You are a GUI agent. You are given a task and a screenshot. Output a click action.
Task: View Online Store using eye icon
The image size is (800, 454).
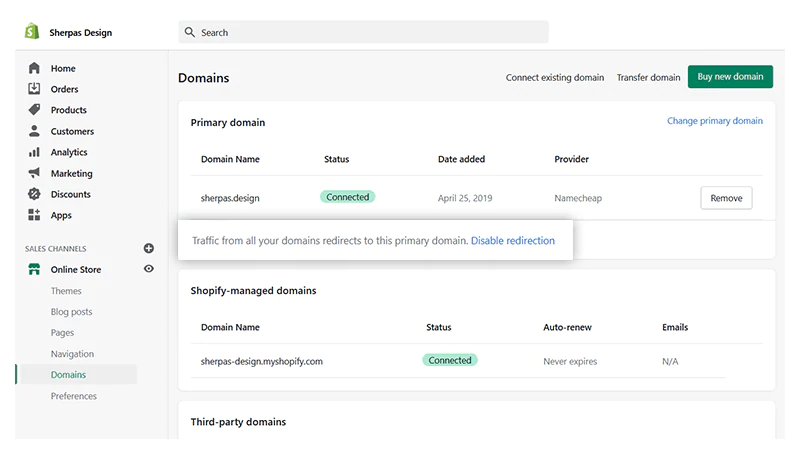[149, 269]
